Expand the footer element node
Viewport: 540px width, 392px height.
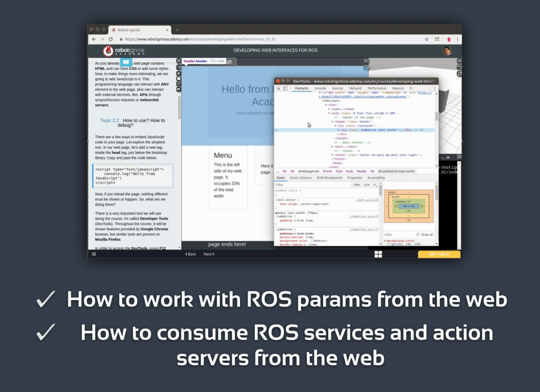coord(332,155)
